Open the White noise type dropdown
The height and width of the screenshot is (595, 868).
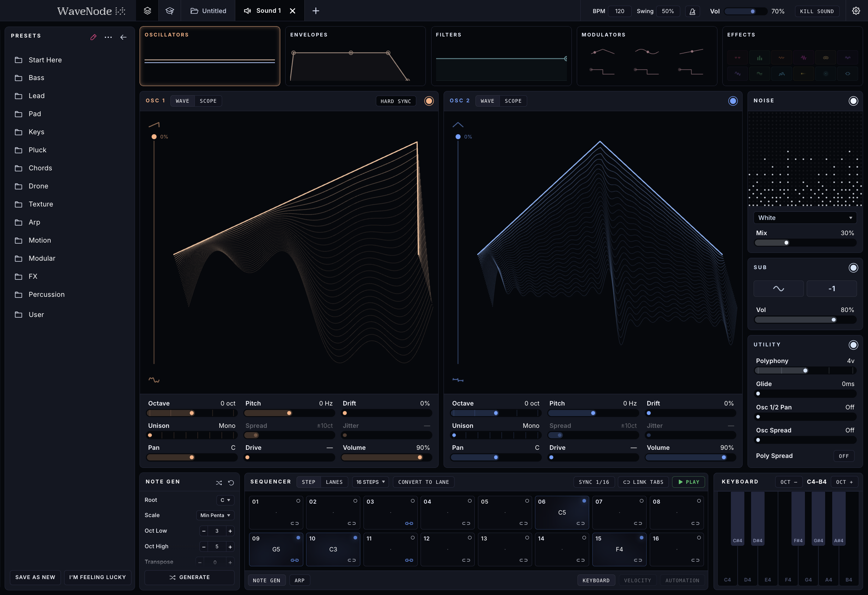pyautogui.click(x=805, y=217)
